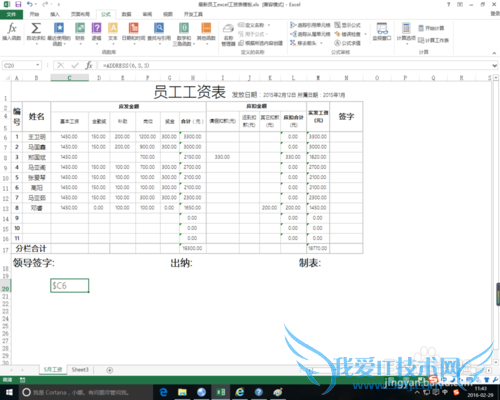
Task: Click Define Name button
Action: click(252, 25)
